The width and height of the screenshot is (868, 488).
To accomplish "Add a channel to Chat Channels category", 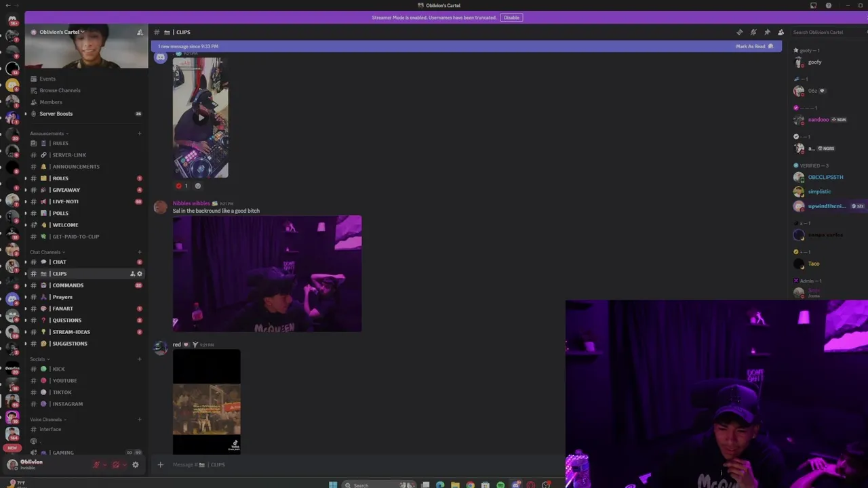I will point(140,252).
